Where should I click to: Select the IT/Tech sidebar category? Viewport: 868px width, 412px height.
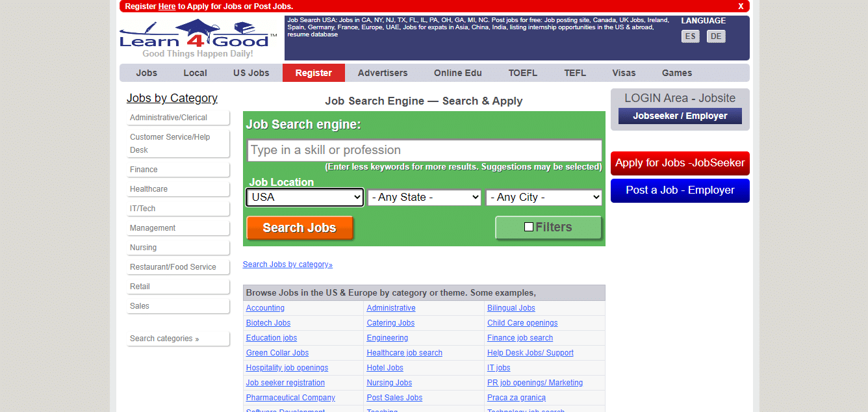tap(179, 209)
